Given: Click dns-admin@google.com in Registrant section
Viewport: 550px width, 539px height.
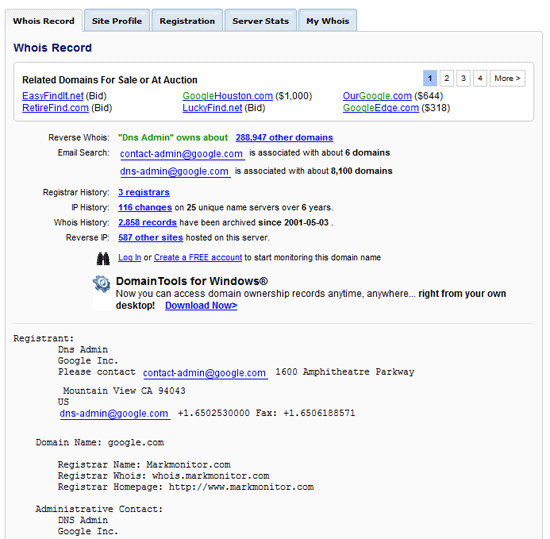Looking at the screenshot, I should (x=114, y=414).
